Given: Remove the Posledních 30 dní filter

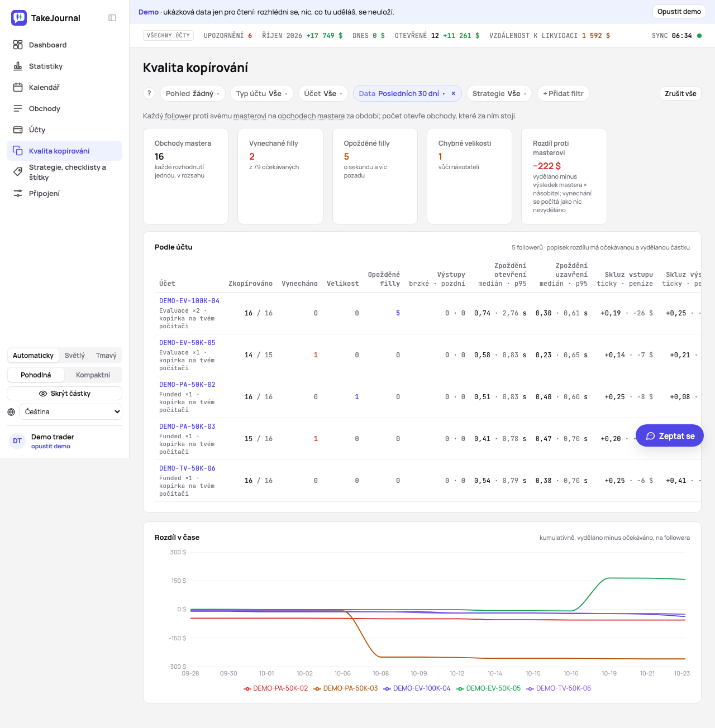Looking at the screenshot, I should click(x=454, y=93).
